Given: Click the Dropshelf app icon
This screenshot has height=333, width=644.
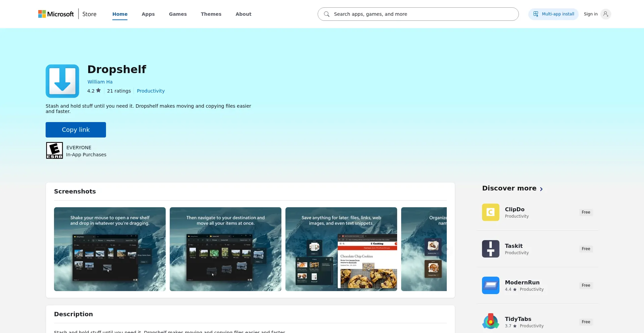Looking at the screenshot, I should coord(62,81).
